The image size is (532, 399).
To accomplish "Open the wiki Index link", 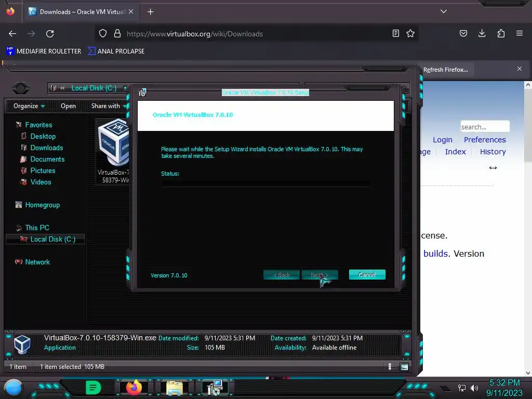I will click(455, 152).
